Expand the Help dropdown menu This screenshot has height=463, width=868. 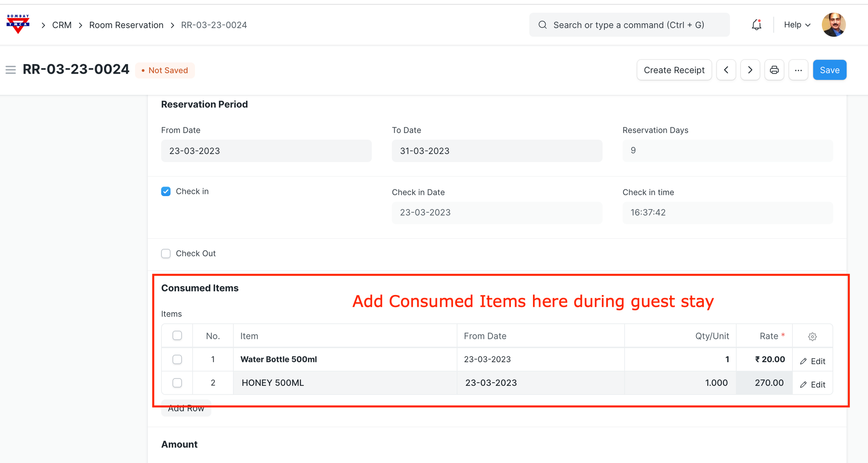[797, 25]
